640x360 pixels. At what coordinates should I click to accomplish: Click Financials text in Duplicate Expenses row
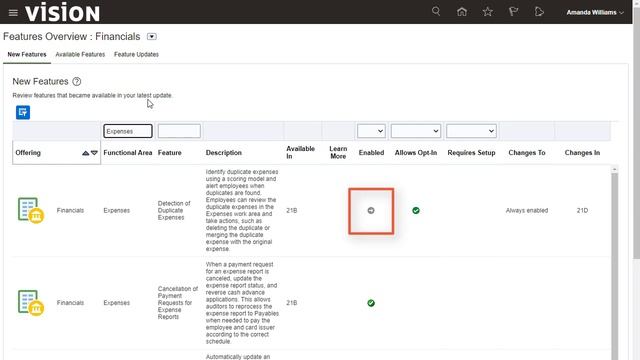point(70,211)
